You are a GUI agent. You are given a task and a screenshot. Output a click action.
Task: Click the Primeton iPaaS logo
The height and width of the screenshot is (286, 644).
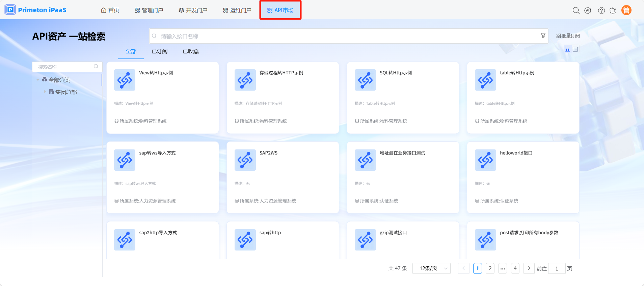pyautogui.click(x=35, y=10)
